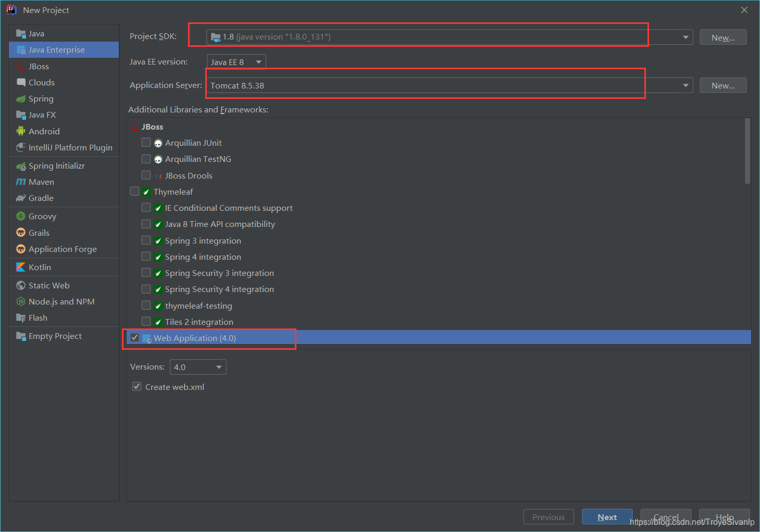Viewport: 760px width, 532px height.
Task: Click the Clouds icon
Action: [21, 82]
